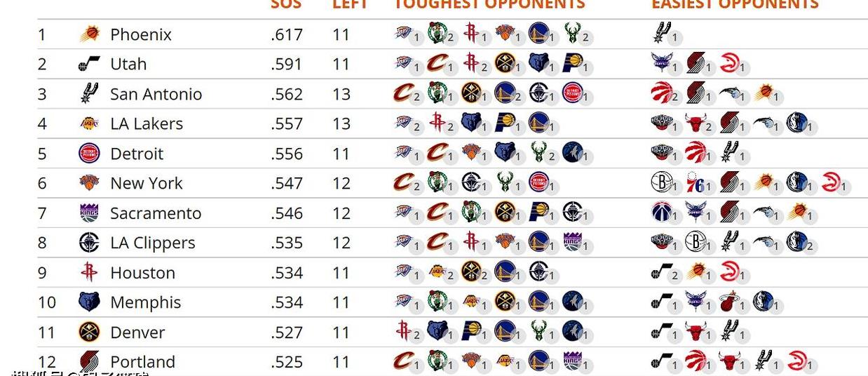This screenshot has height=376, width=868.
Task: Click Spurs logo next to San Antonio name
Action: pyautogui.click(x=89, y=93)
